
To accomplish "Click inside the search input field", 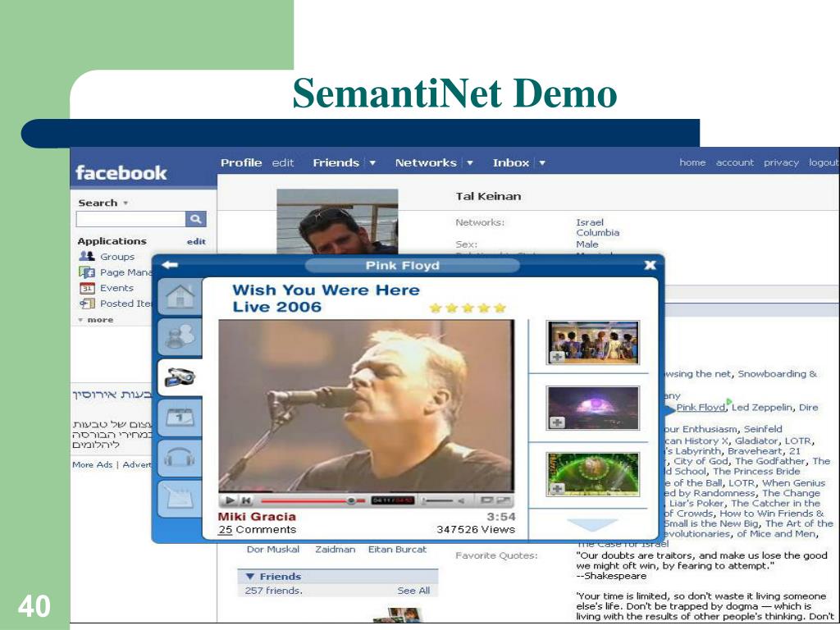I will point(130,218).
